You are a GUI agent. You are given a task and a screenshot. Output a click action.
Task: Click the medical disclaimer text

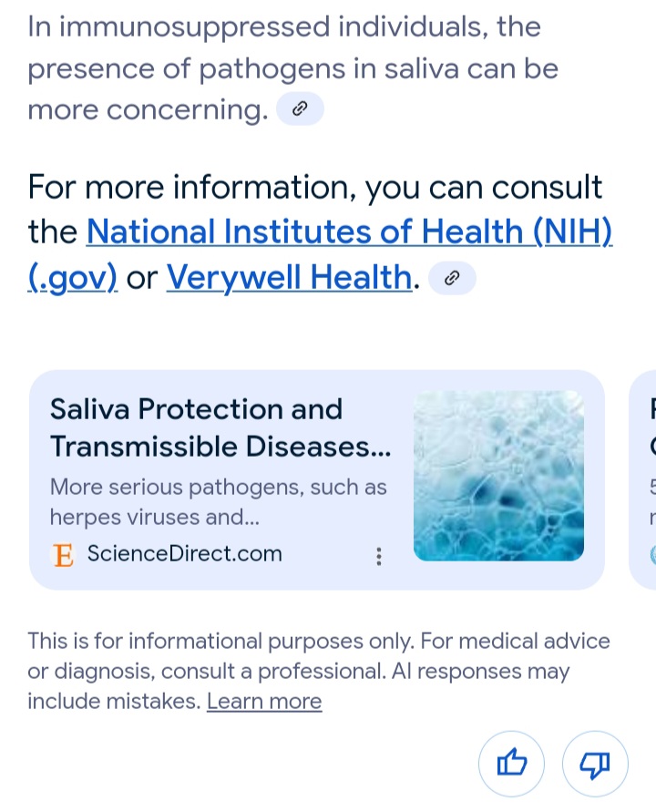click(x=318, y=671)
